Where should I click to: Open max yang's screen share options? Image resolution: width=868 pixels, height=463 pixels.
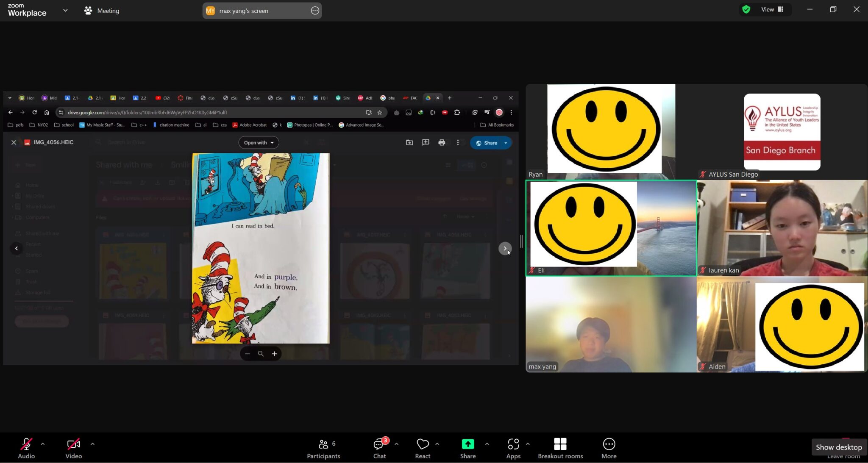(315, 11)
